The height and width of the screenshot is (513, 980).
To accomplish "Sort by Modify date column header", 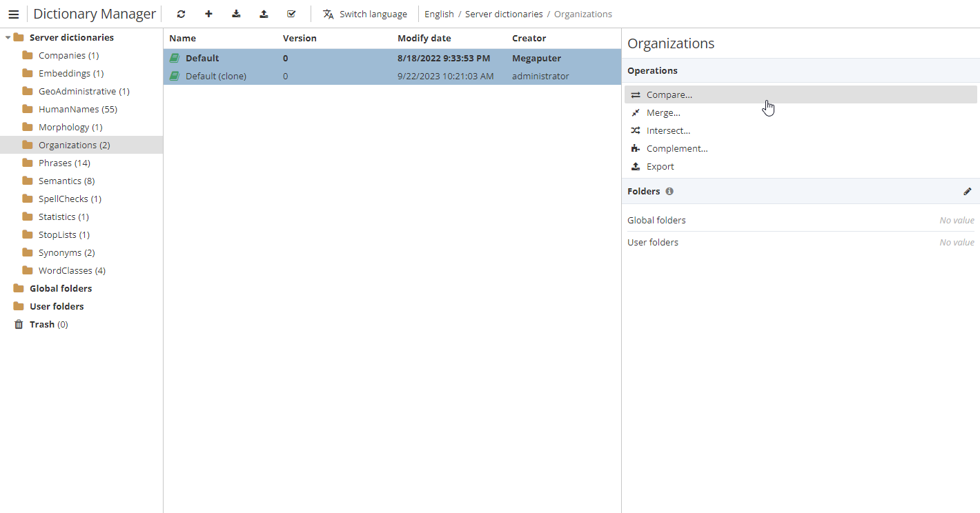I will 424,39.
